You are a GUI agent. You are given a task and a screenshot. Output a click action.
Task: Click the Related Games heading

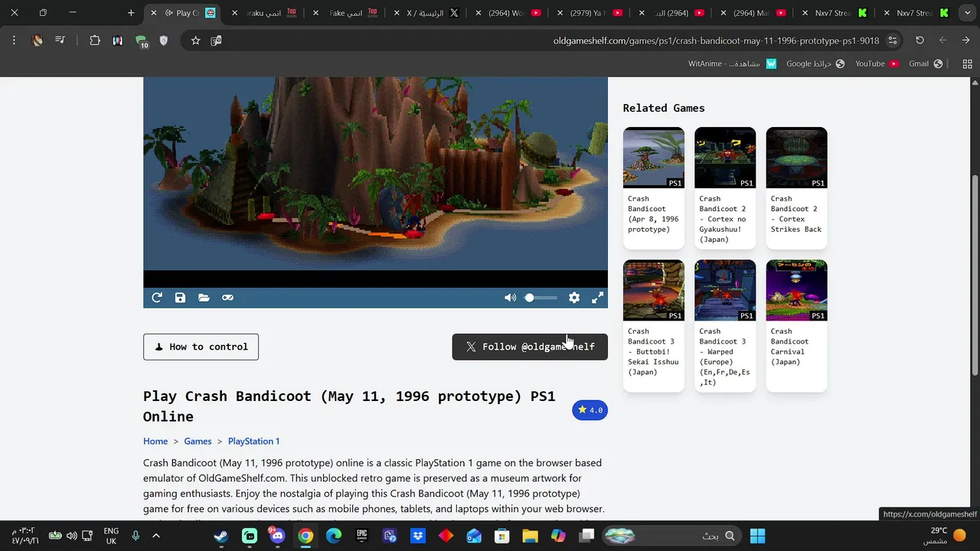[x=664, y=108]
